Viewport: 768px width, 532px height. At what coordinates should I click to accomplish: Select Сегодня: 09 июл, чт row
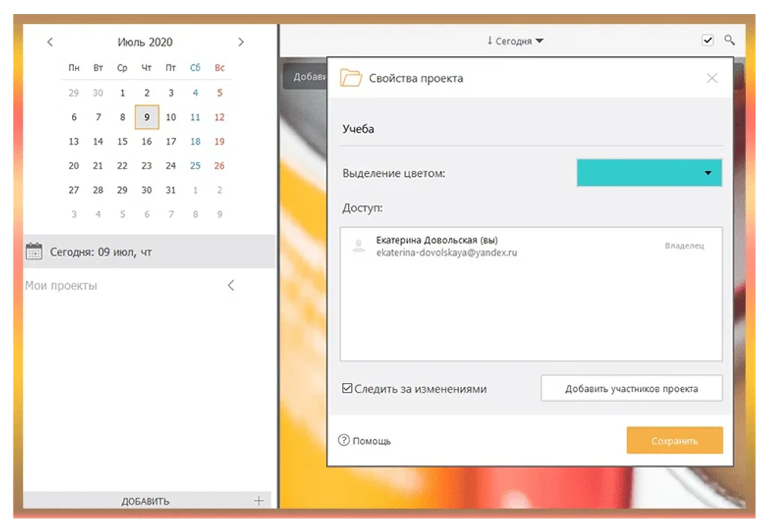(150, 252)
